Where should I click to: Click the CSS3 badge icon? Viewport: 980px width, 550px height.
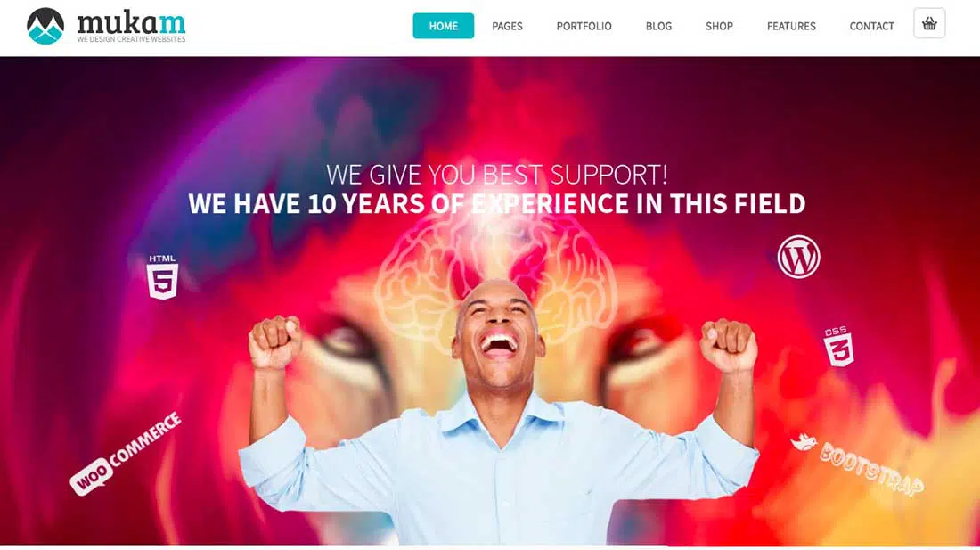point(838,346)
